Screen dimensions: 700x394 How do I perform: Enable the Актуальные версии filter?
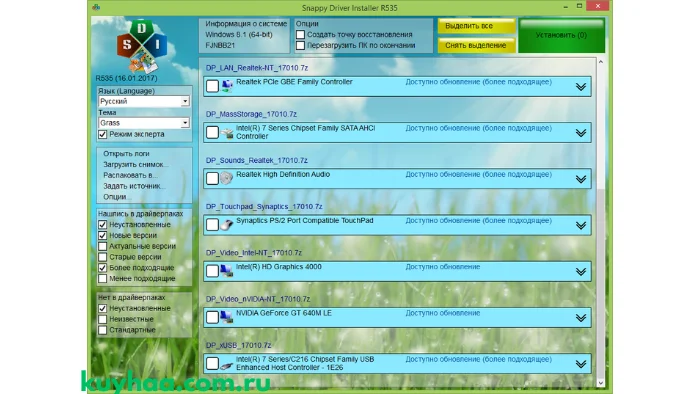(103, 246)
